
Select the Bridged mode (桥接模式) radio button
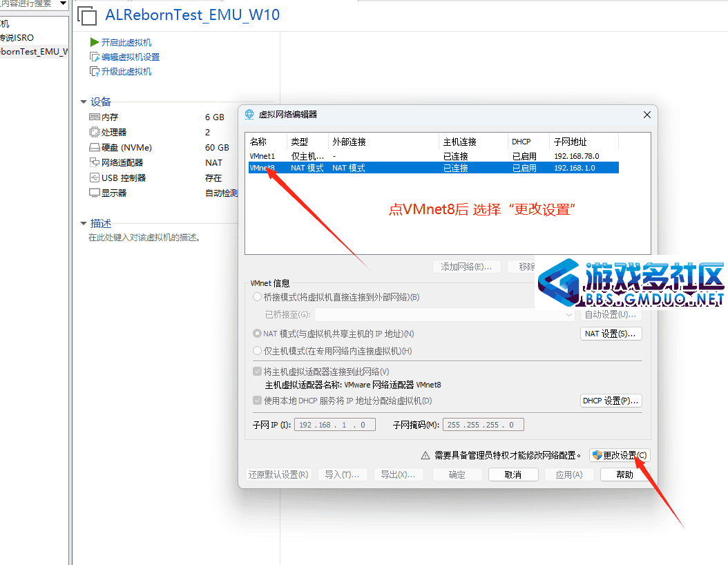[257, 297]
